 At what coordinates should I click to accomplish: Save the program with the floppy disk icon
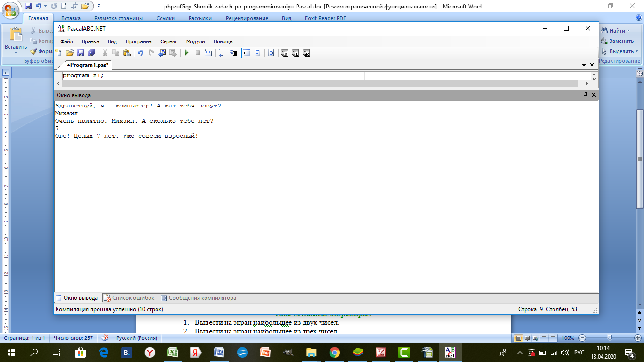(81, 53)
